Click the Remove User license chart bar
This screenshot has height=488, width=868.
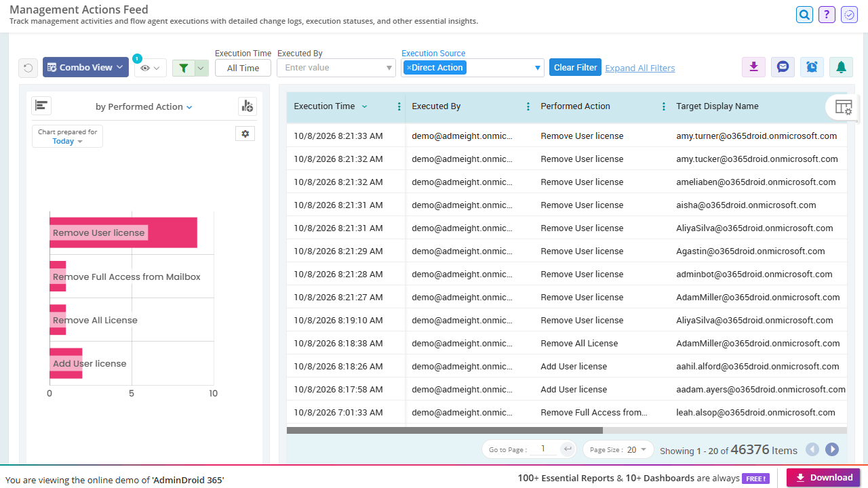[123, 232]
